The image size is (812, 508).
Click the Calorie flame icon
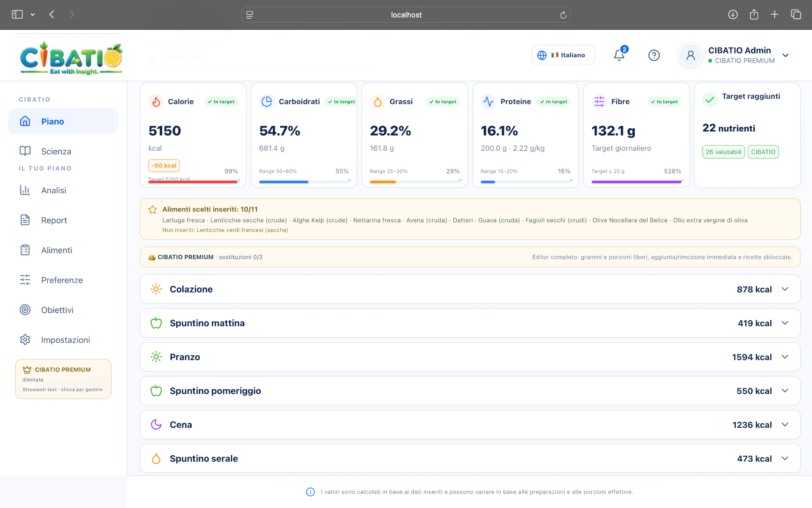[156, 102]
